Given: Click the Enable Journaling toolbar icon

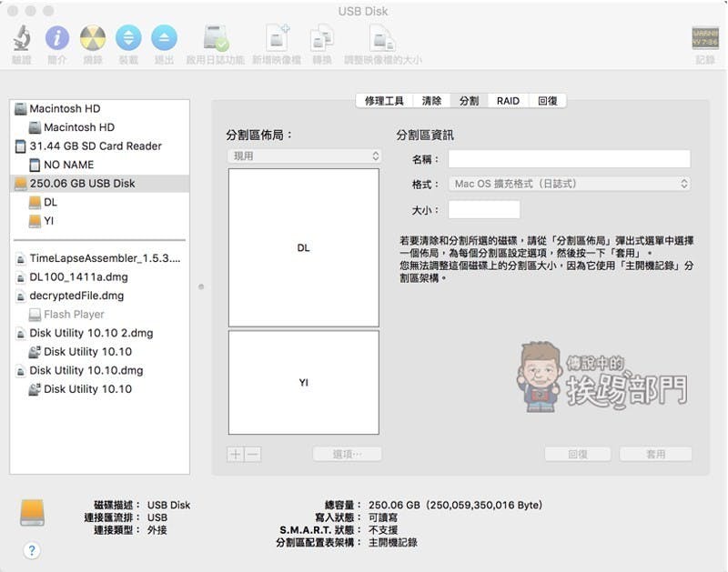Looking at the screenshot, I should (x=216, y=38).
